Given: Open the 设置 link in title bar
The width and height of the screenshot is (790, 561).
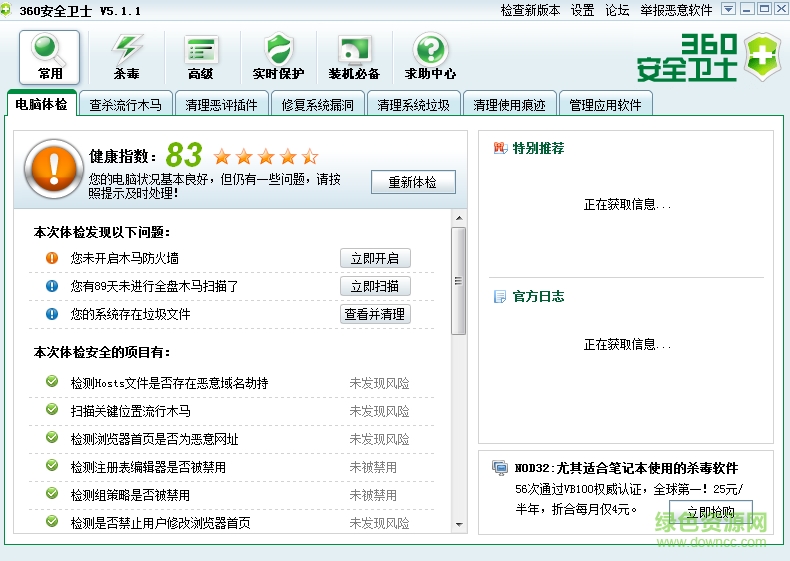Looking at the screenshot, I should 582,10.
